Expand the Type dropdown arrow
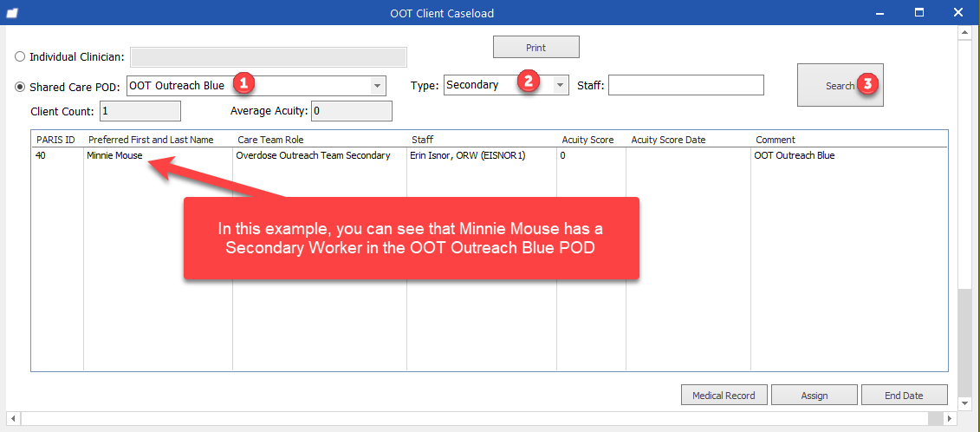This screenshot has width=980, height=432. (x=561, y=85)
